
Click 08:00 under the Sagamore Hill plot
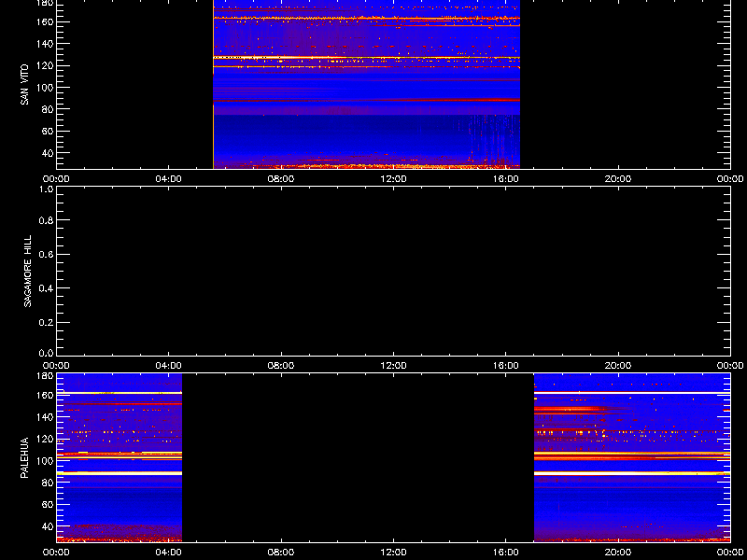point(281,366)
